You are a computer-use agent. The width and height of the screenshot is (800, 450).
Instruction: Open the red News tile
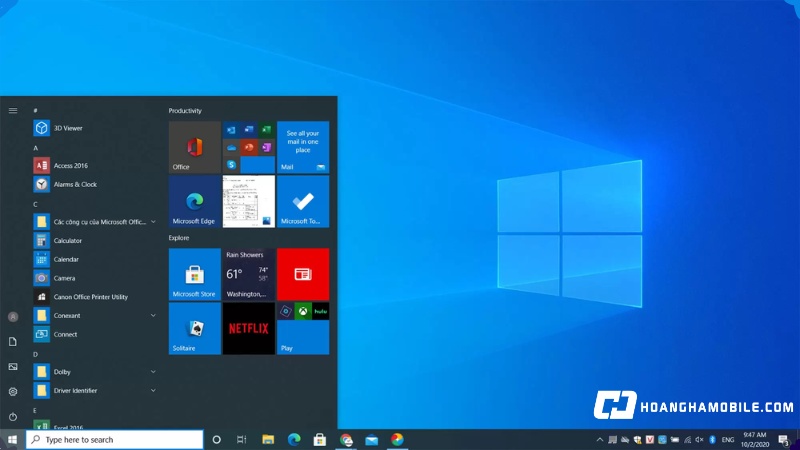coord(303,274)
